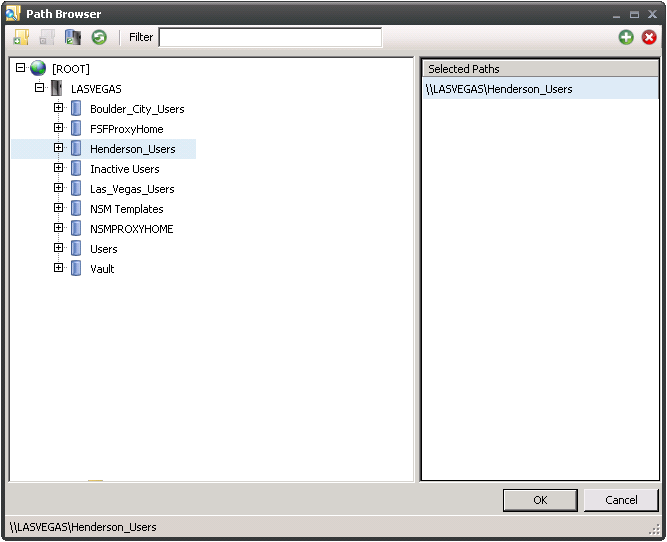Select \\LASVEGAS\Henderson_Users in Selected Paths list
The width and height of the screenshot is (667, 542).
coord(540,88)
